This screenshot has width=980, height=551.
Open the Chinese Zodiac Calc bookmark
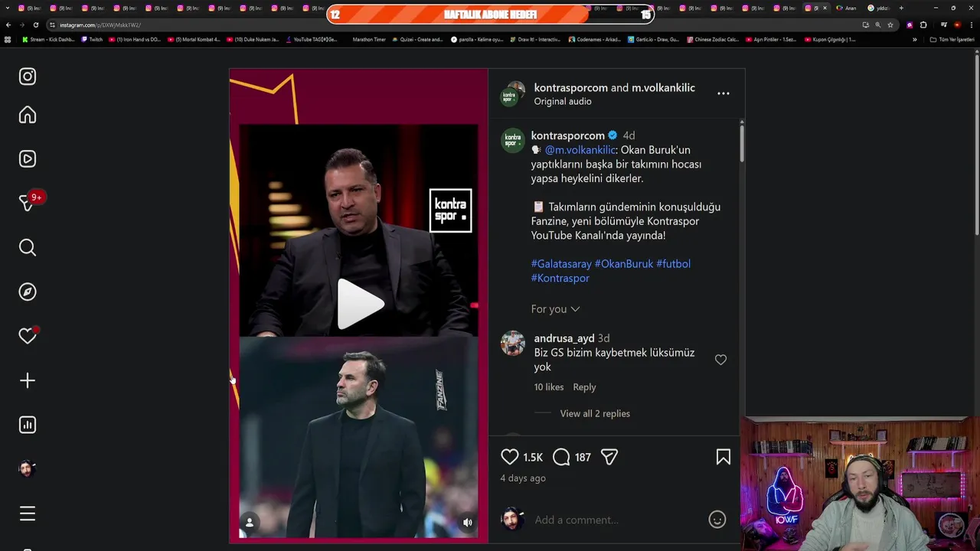713,39
